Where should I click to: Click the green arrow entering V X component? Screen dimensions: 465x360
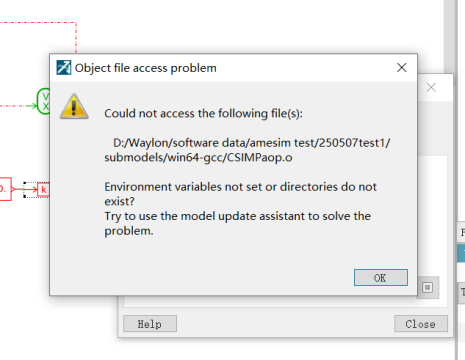pos(32,106)
